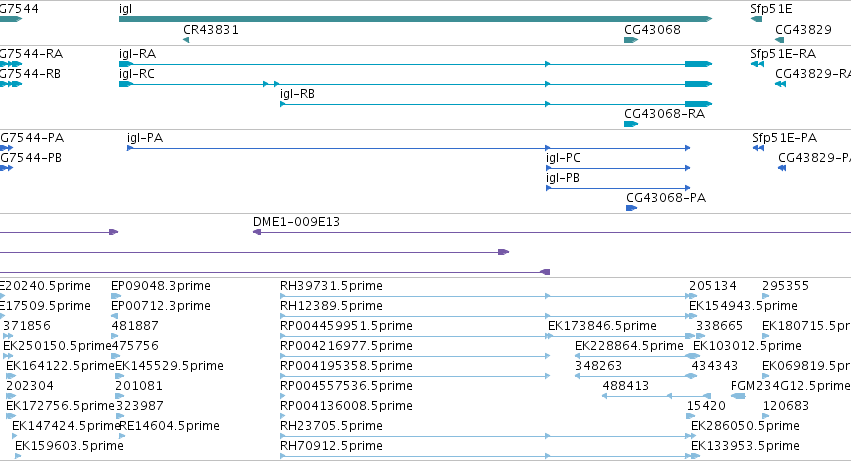Click EST label RP004557536.5prime
Image resolution: width=851 pixels, height=461 pixels.
(x=346, y=386)
